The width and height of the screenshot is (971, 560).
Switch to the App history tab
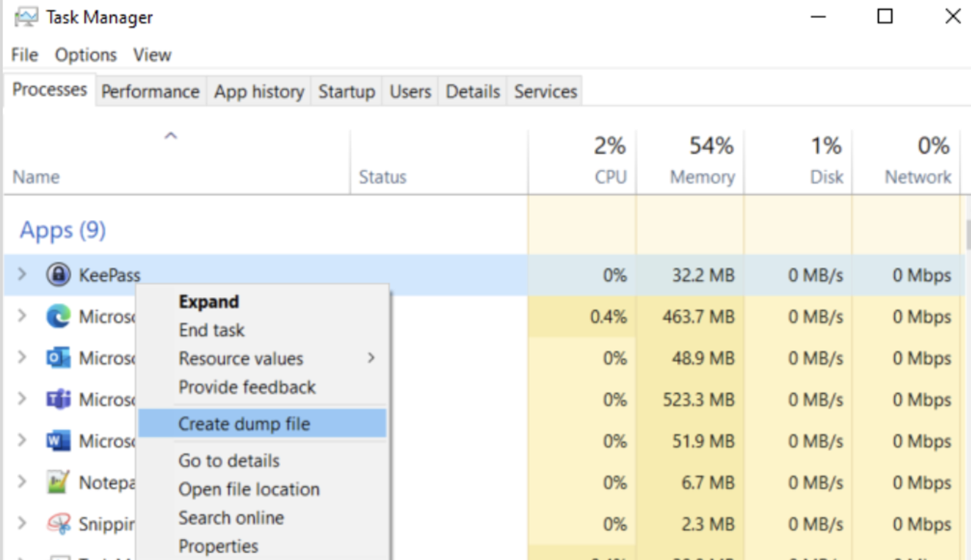click(x=259, y=92)
